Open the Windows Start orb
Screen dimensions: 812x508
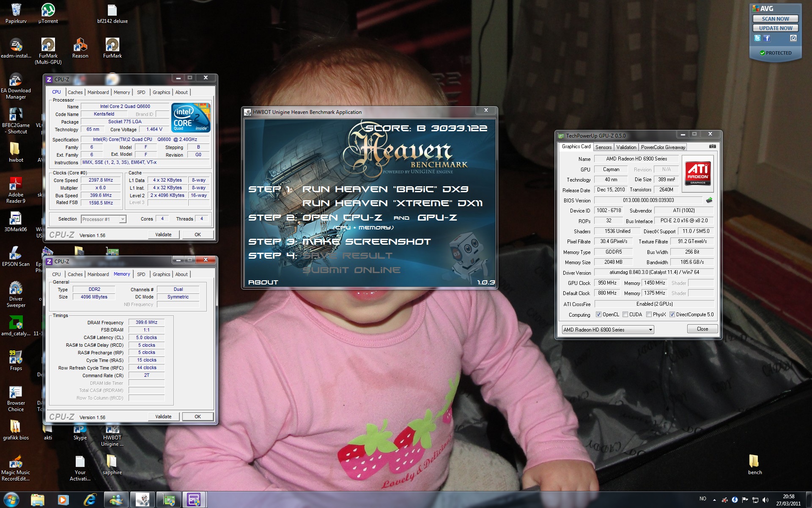coord(11,500)
